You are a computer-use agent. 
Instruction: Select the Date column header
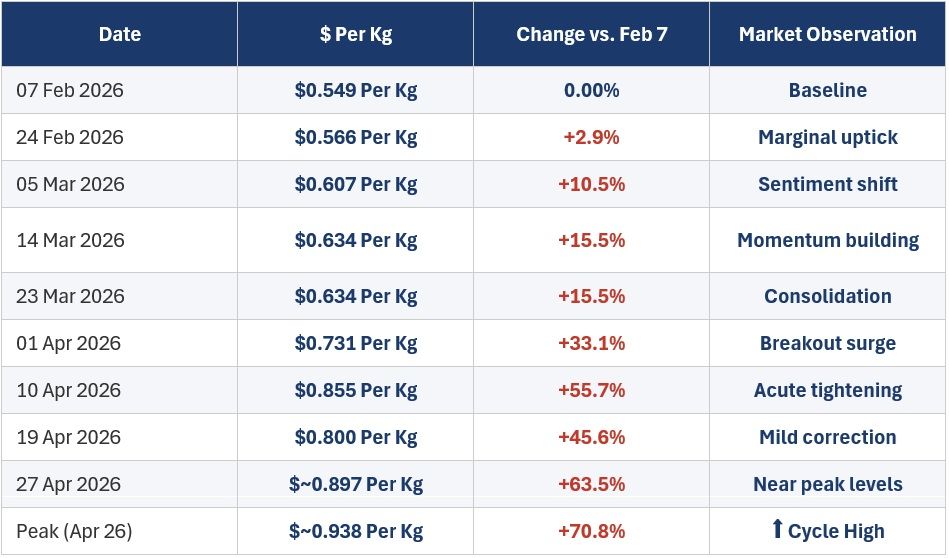(x=119, y=34)
